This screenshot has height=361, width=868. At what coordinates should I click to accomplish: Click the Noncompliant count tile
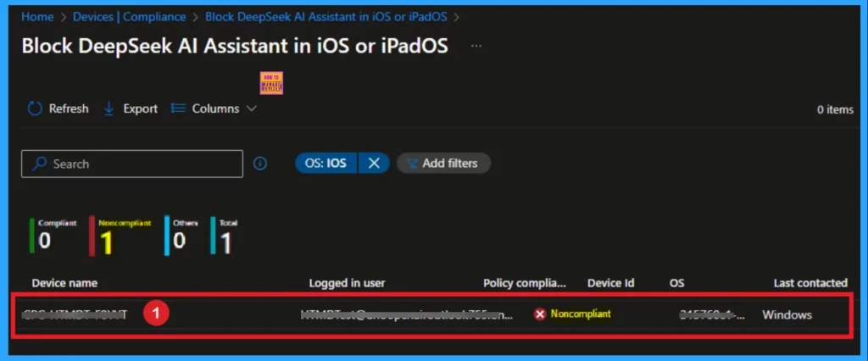120,236
